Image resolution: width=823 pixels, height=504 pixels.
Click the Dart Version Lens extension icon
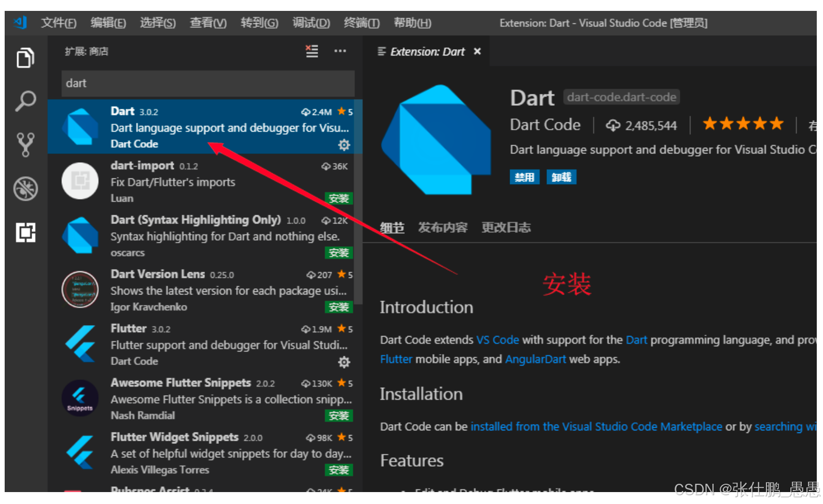[80, 289]
